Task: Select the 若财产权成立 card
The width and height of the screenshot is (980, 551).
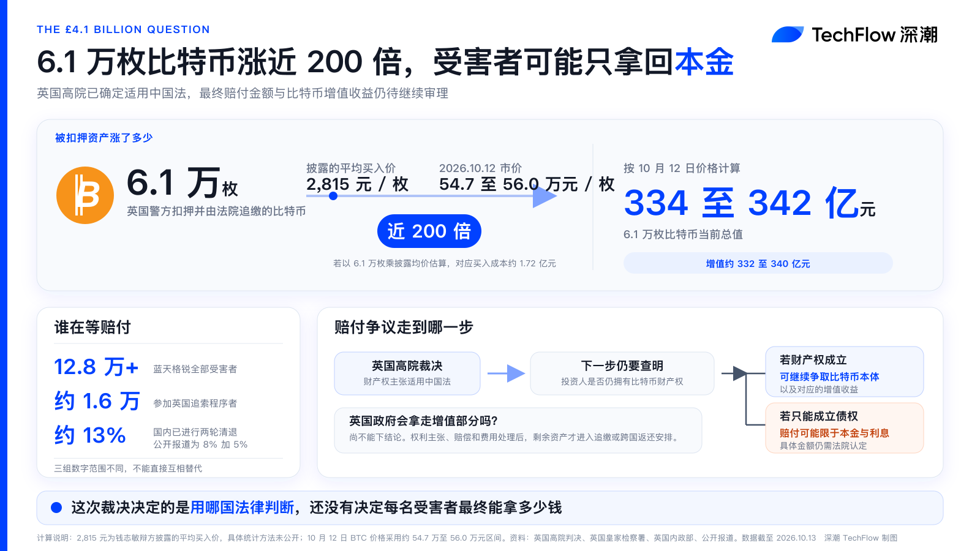Action: click(845, 372)
